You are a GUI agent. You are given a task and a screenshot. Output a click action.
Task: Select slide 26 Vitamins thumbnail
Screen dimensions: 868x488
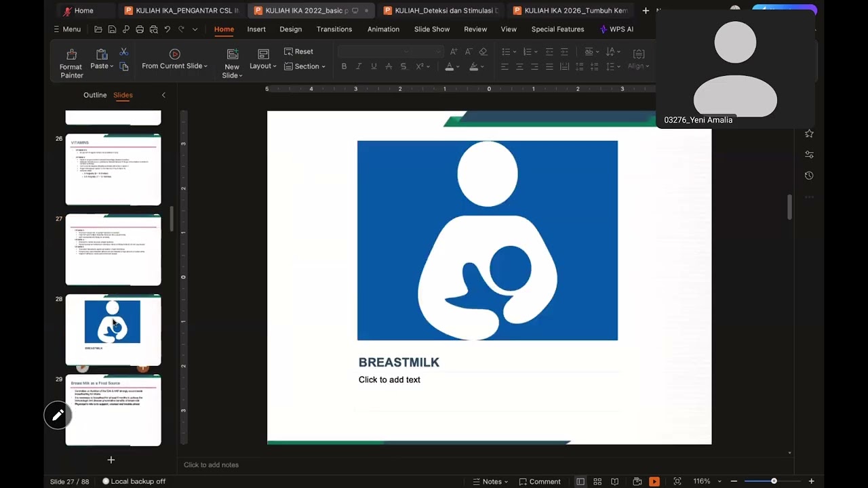coord(113,169)
